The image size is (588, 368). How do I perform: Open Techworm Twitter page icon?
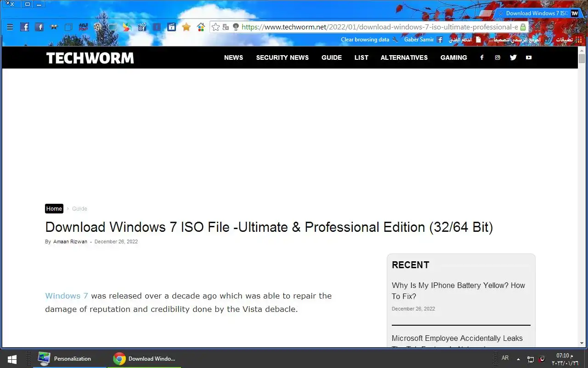coord(513,57)
